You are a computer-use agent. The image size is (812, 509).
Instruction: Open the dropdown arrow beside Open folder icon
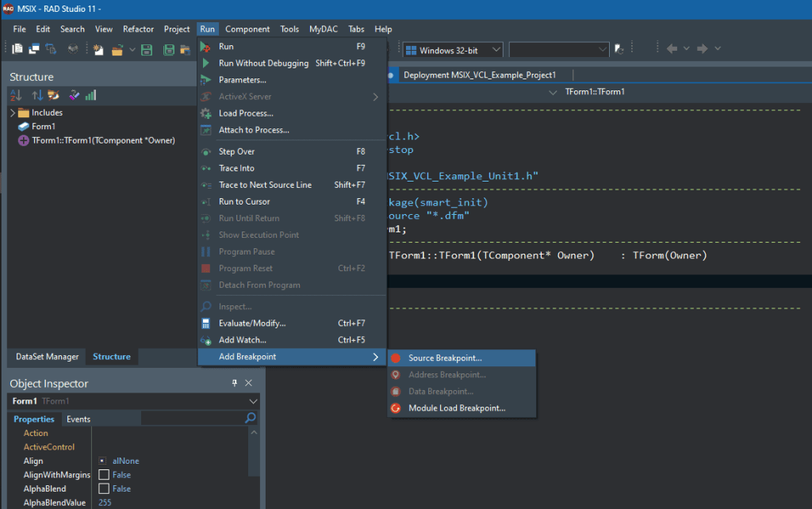tap(132, 50)
